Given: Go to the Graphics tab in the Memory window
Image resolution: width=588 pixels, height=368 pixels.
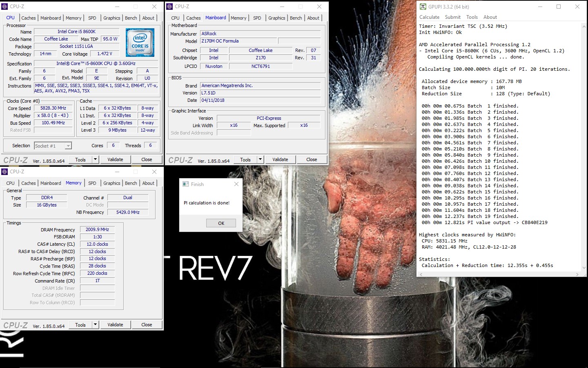Looking at the screenshot, I should click(x=111, y=183).
